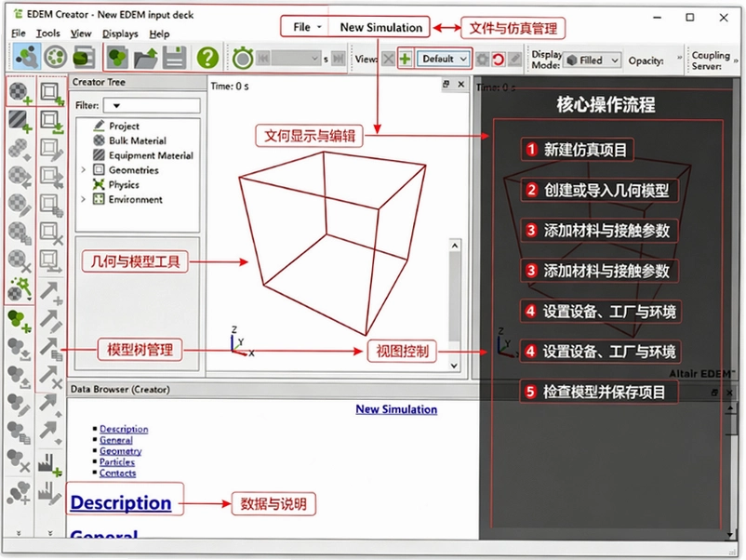This screenshot has height=560, width=746.
Task: Close the 3D viewer panel
Action: point(461,85)
